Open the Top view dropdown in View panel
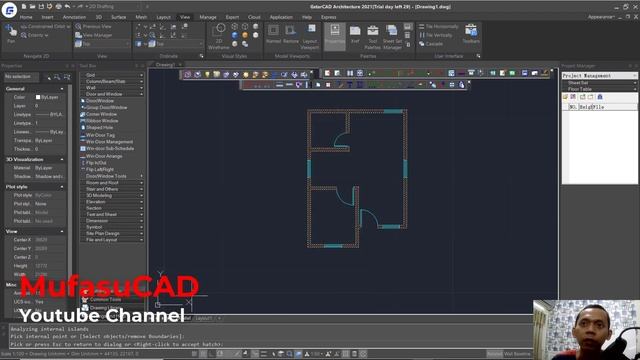640x360 pixels. [102, 44]
